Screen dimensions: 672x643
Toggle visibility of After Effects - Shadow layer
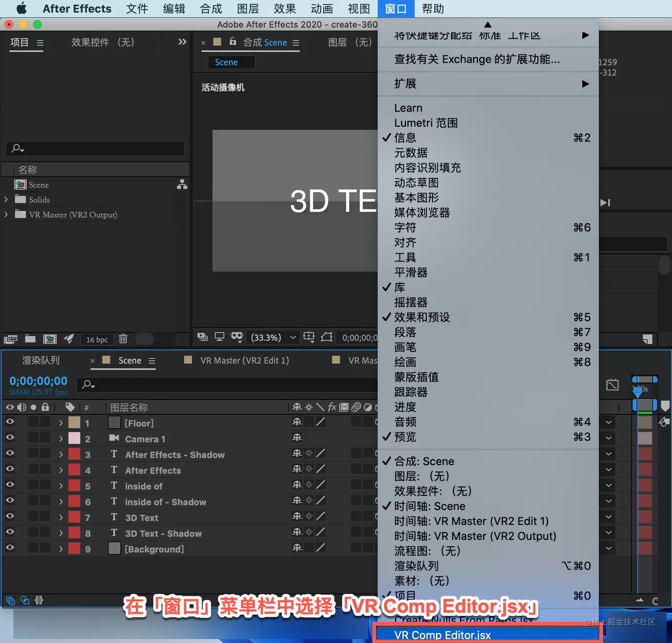coord(10,454)
